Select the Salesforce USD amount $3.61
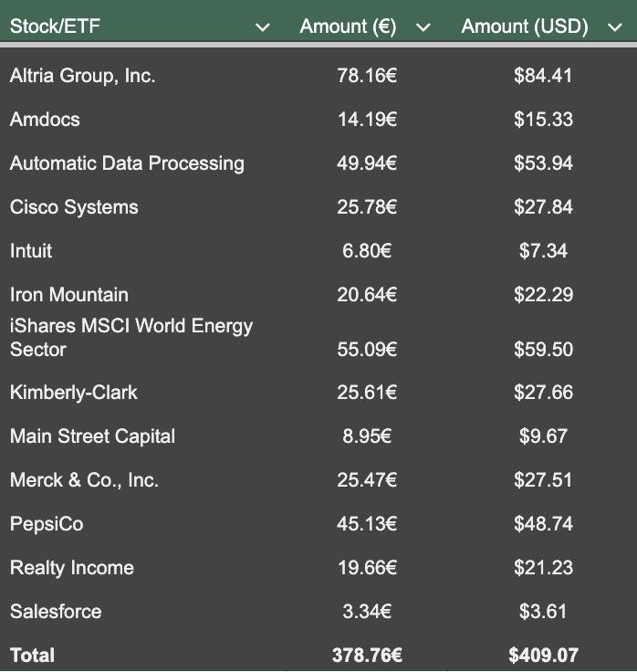 (x=543, y=612)
